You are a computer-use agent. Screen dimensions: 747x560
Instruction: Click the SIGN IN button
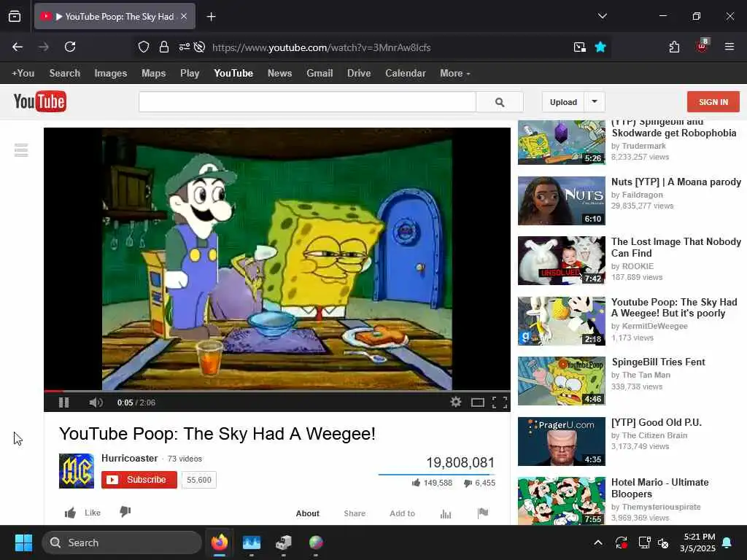tap(713, 102)
